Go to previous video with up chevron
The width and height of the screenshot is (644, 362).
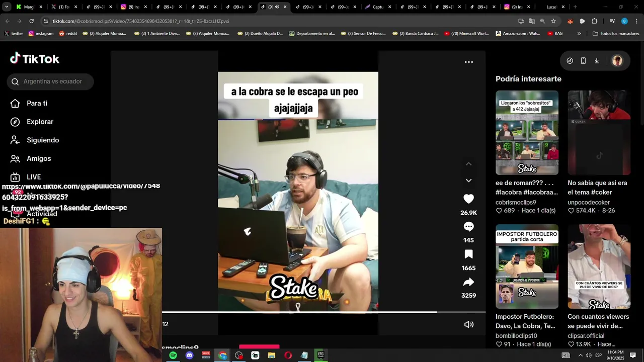tap(468, 164)
